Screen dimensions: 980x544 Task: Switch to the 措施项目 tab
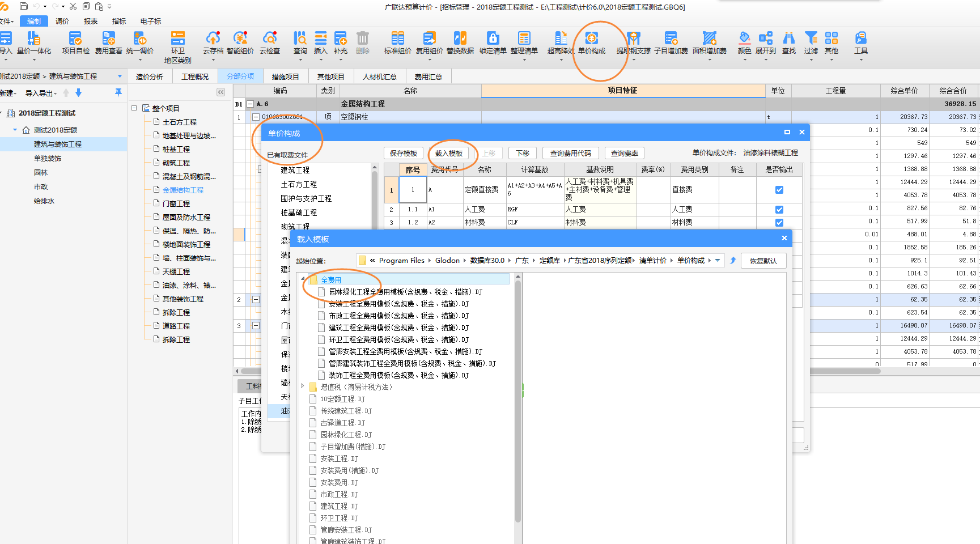285,76
